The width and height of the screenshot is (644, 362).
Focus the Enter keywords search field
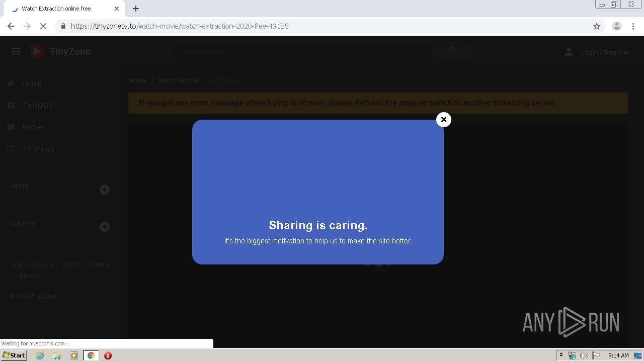(302, 51)
